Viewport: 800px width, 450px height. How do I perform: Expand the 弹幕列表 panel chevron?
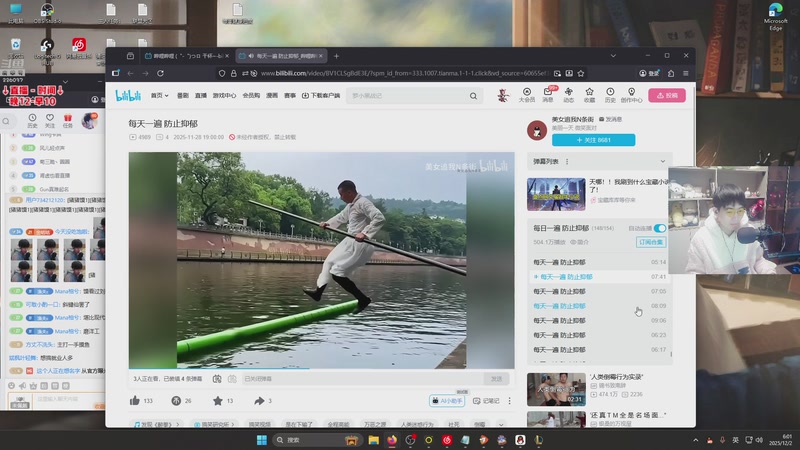(663, 161)
